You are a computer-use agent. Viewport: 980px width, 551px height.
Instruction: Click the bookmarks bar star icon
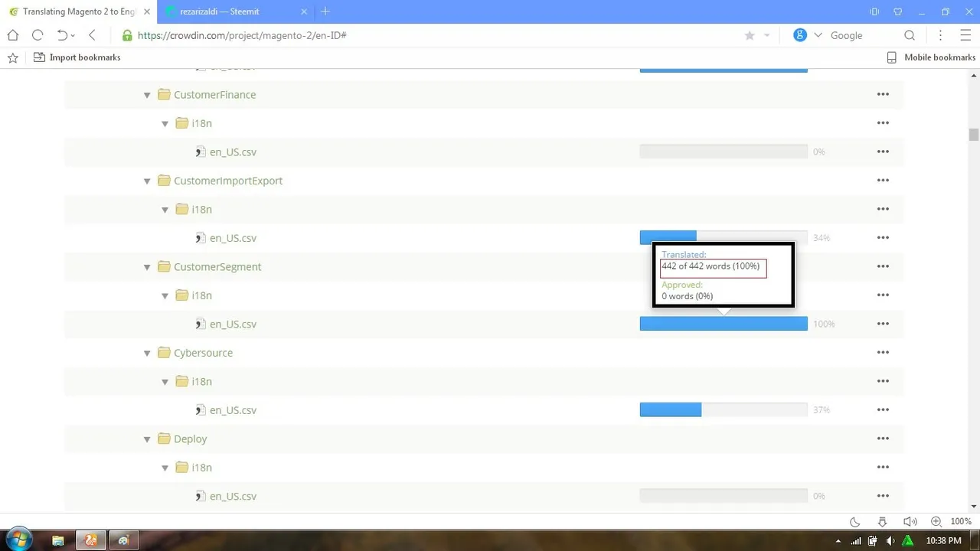coord(13,57)
